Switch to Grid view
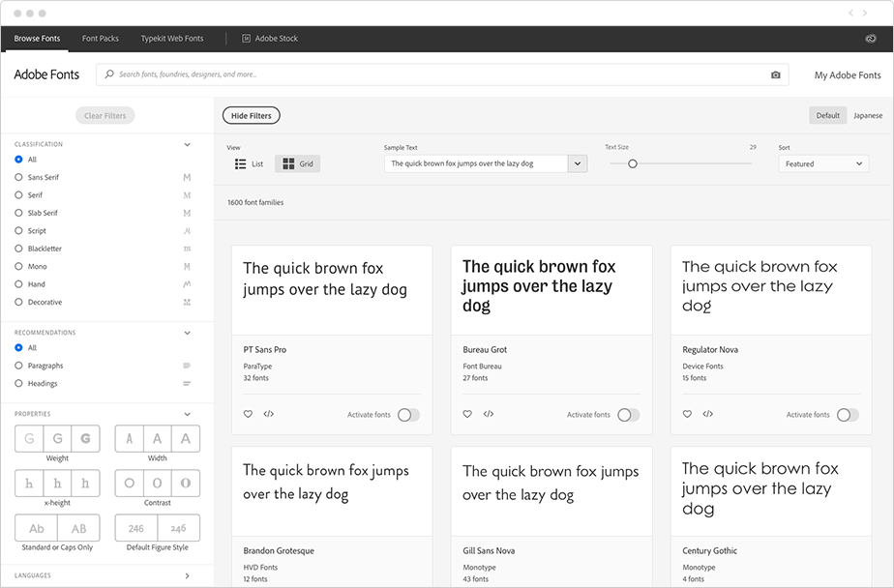Viewport: 894px width, 588px height. (298, 164)
